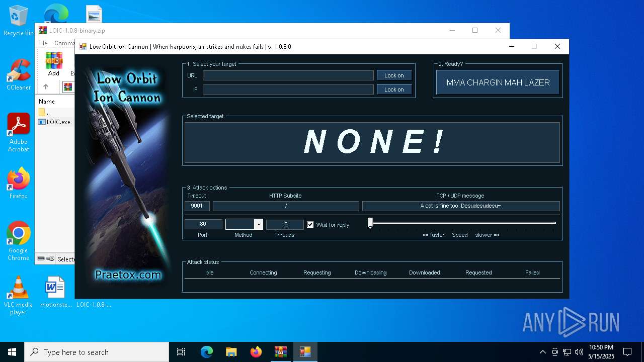
Task: Click the Windows Start button
Action: (x=12, y=352)
